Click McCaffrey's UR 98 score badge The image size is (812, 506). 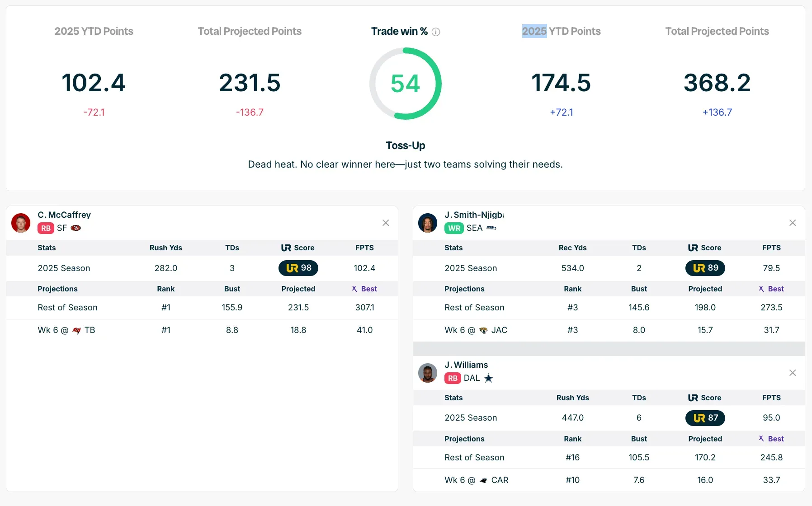[x=298, y=268]
